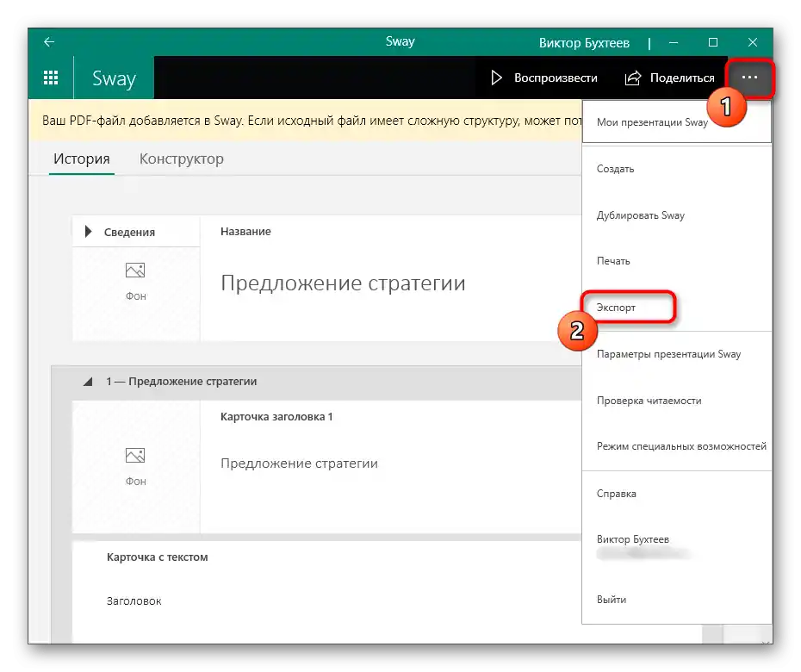The width and height of the screenshot is (801, 672).
Task: Expand the Сведения disclosure triangle
Action: tap(89, 232)
